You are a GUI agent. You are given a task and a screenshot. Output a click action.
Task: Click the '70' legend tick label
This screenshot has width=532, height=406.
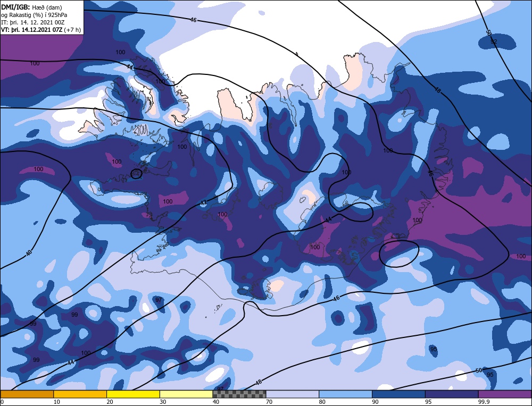coord(269,402)
